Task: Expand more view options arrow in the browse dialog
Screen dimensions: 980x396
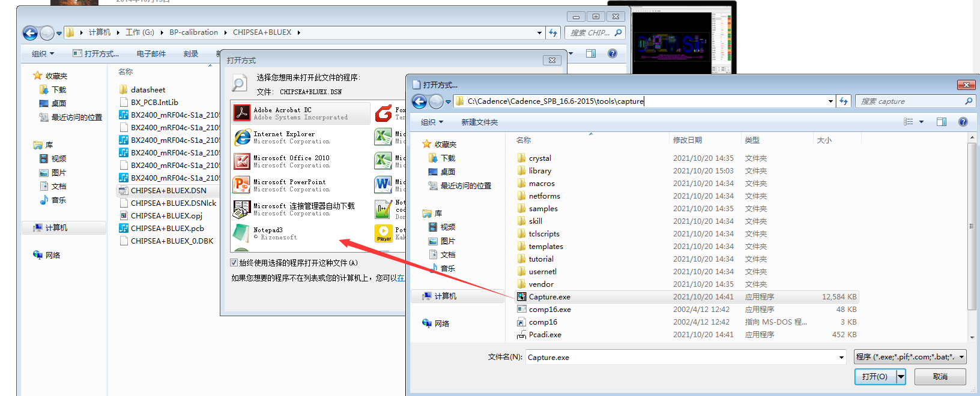Action: pos(921,122)
